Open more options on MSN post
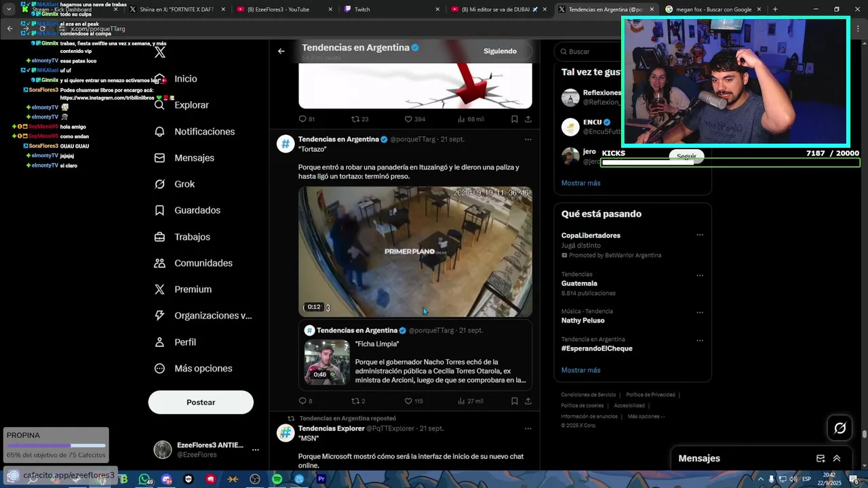 [528, 429]
